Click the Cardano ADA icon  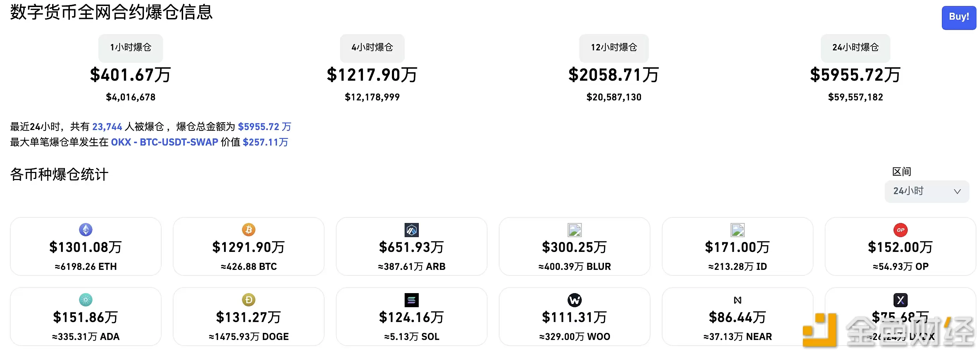click(x=86, y=300)
